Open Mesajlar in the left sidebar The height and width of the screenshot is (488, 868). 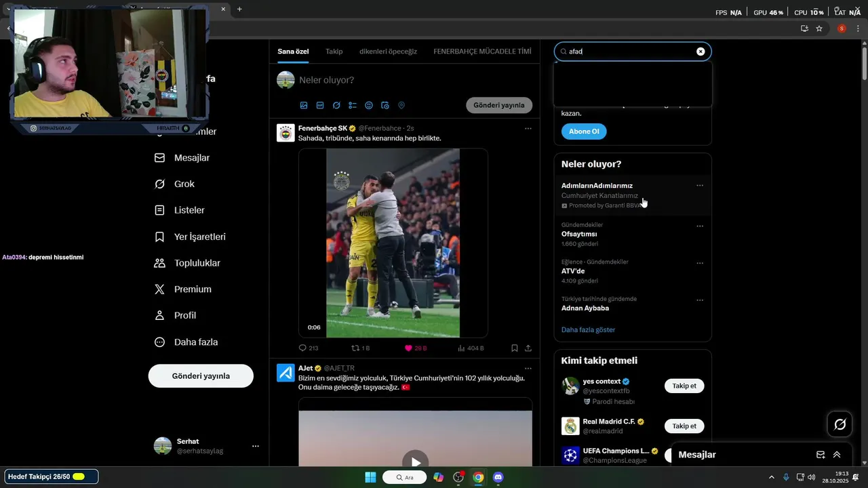pyautogui.click(x=182, y=157)
